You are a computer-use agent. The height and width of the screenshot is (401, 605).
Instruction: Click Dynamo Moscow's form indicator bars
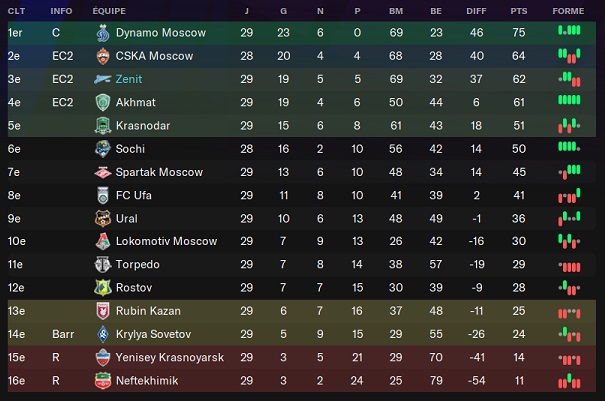click(568, 32)
